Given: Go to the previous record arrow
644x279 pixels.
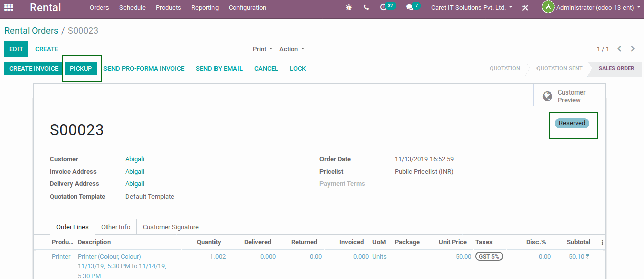Looking at the screenshot, I should coord(619,49).
